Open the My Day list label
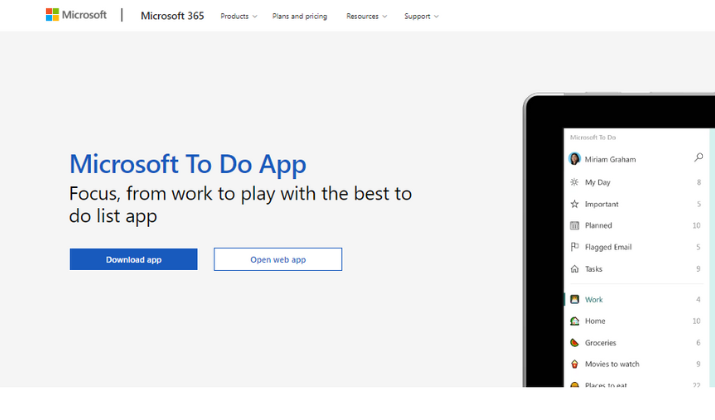 tap(597, 182)
